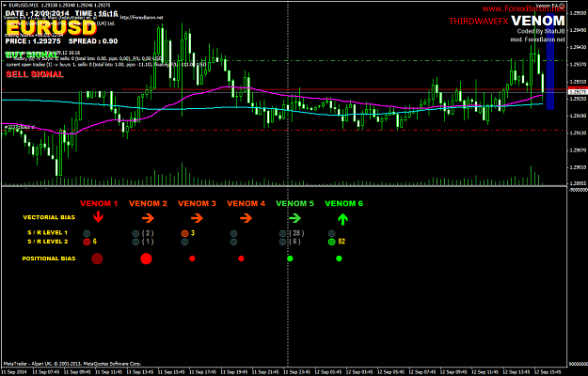Click the SPREAD : 0.90 readout
The width and height of the screenshot is (588, 376).
(93, 41)
